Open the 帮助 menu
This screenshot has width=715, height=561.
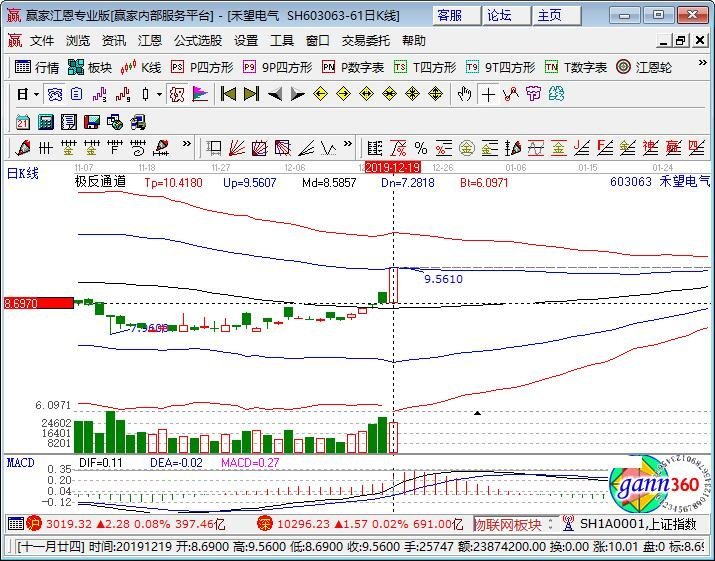(x=414, y=41)
